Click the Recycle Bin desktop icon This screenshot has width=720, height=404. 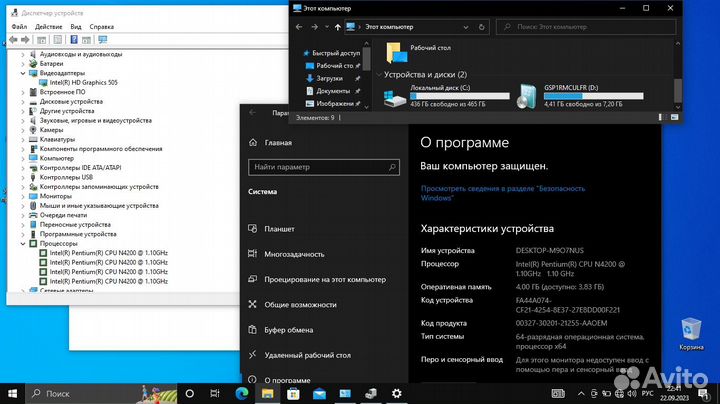(691, 332)
